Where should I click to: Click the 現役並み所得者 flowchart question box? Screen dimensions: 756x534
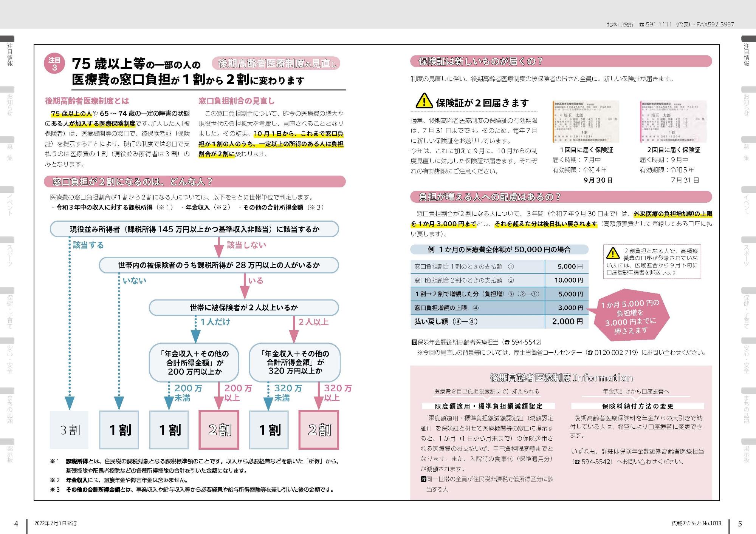[x=194, y=229]
